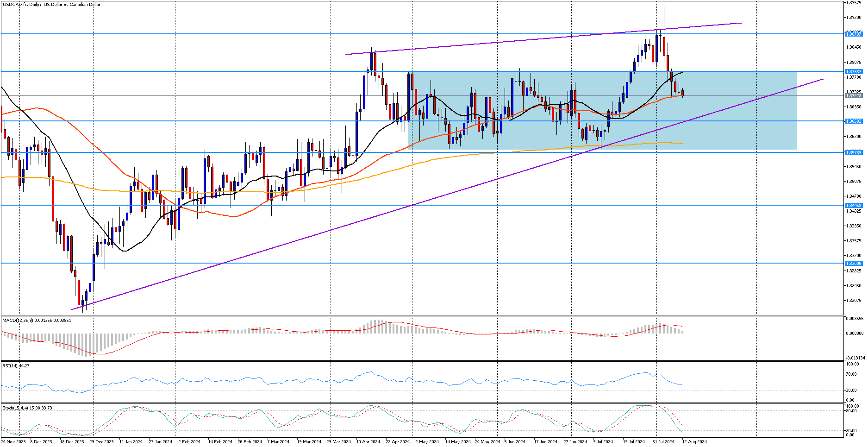Click the 12 Aug 2024 date label

[694, 442]
